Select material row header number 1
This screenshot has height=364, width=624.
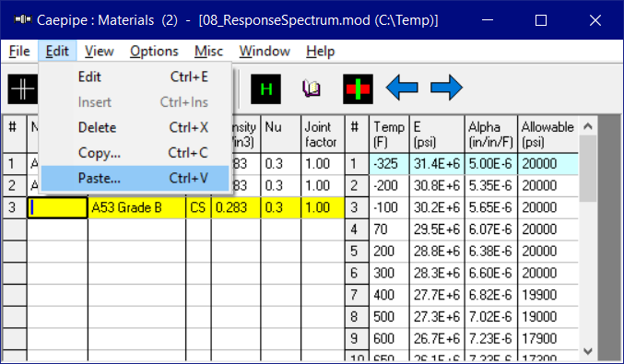pyautogui.click(x=15, y=163)
